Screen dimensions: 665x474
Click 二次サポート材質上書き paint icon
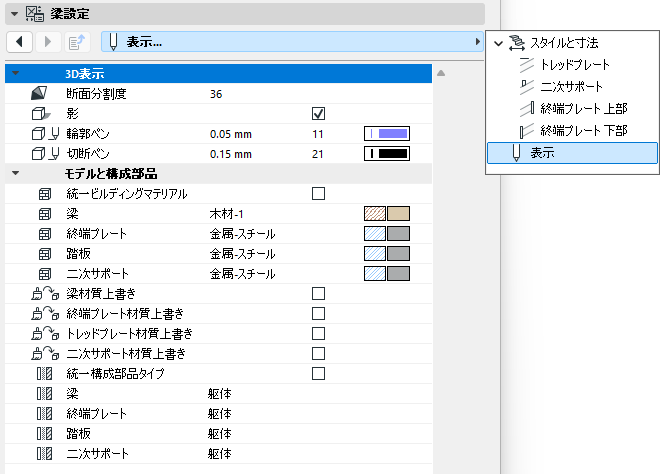coord(45,353)
